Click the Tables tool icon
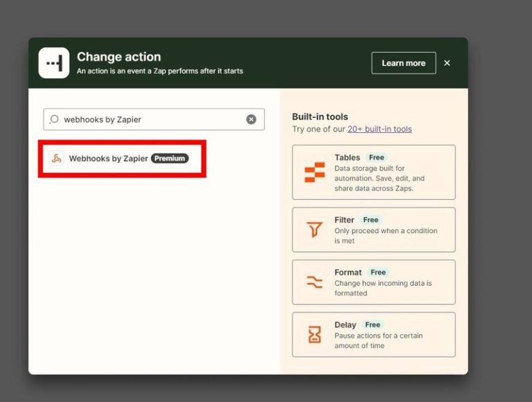Screen dimensions: 532x402 (x=314, y=172)
